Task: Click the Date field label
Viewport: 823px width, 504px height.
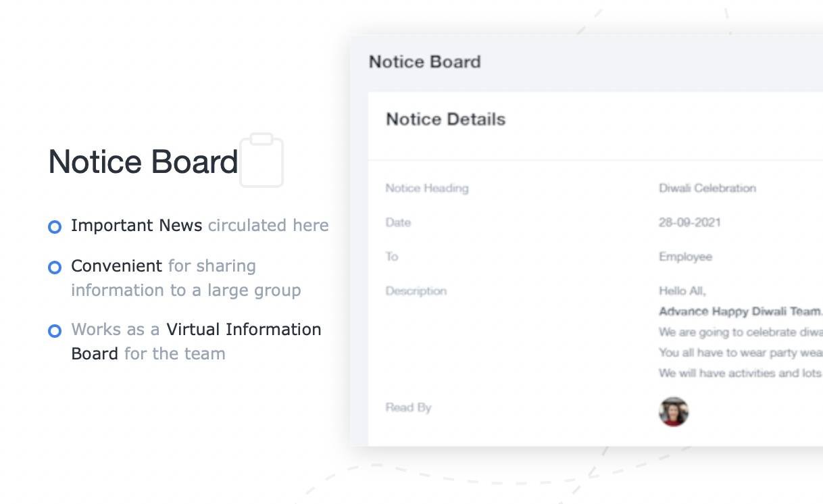Action: pyautogui.click(x=398, y=222)
